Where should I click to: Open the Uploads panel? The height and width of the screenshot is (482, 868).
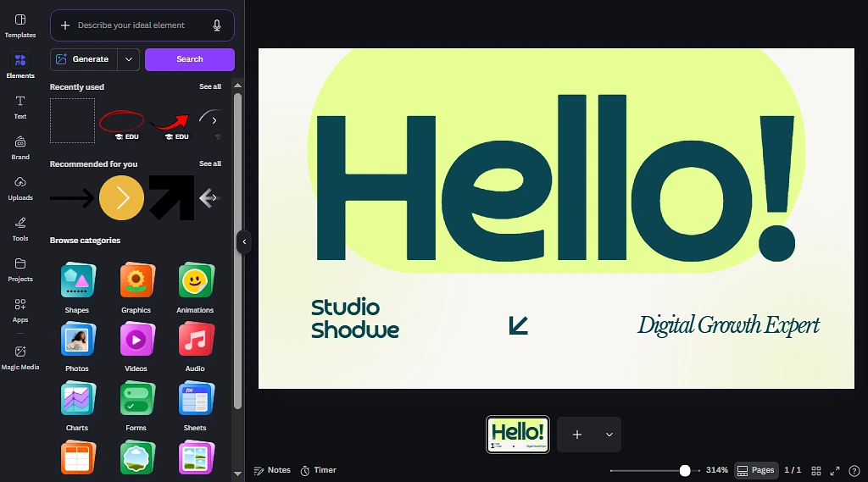pyautogui.click(x=20, y=188)
